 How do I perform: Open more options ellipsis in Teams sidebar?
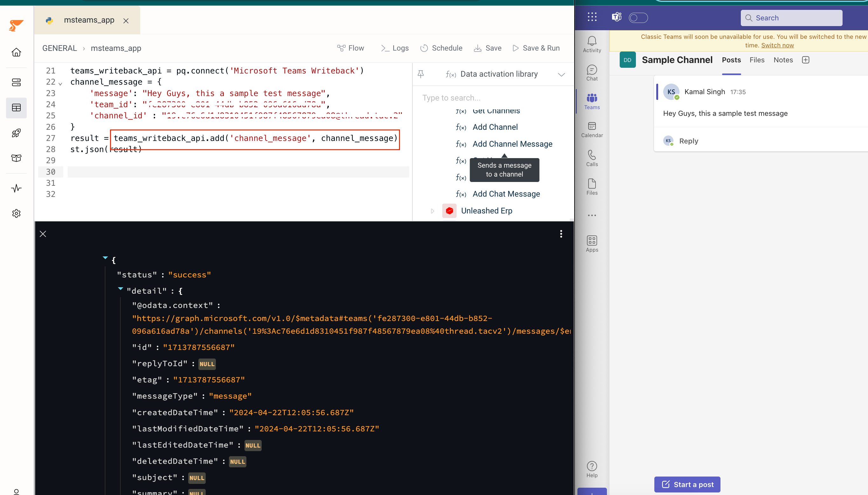pos(592,216)
